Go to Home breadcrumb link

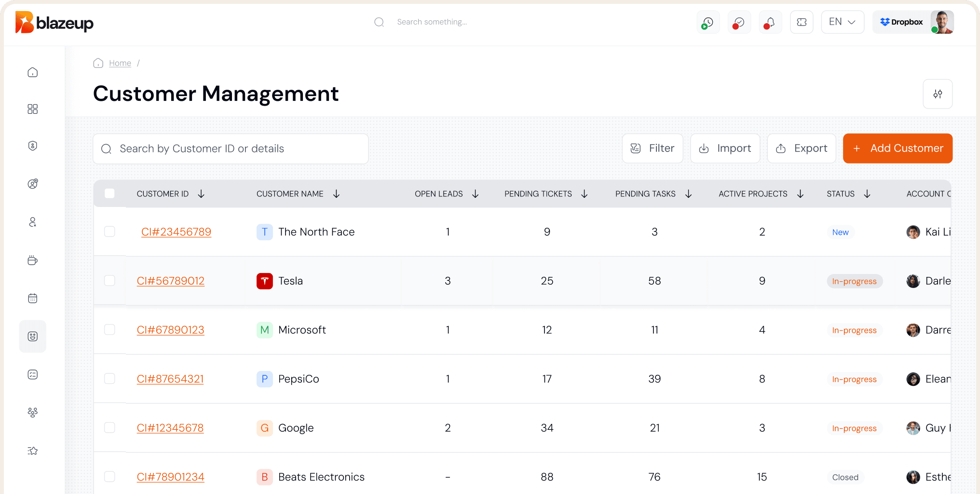pyautogui.click(x=120, y=63)
